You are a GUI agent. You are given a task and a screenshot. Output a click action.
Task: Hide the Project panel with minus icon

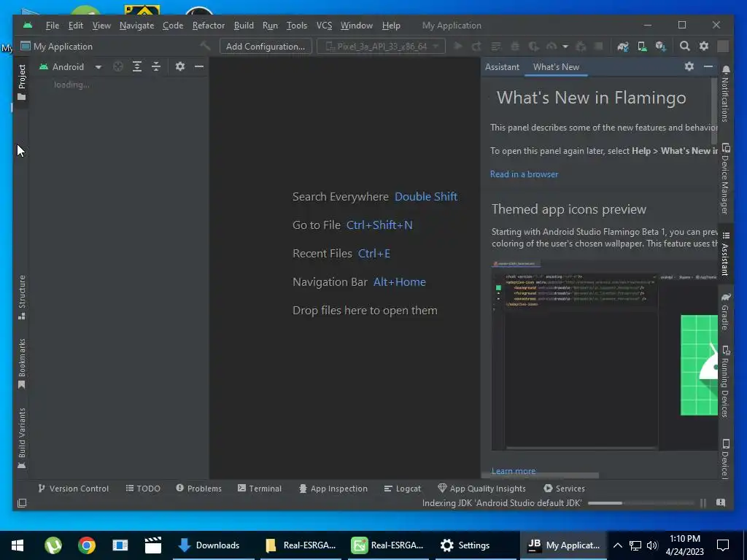(x=199, y=66)
